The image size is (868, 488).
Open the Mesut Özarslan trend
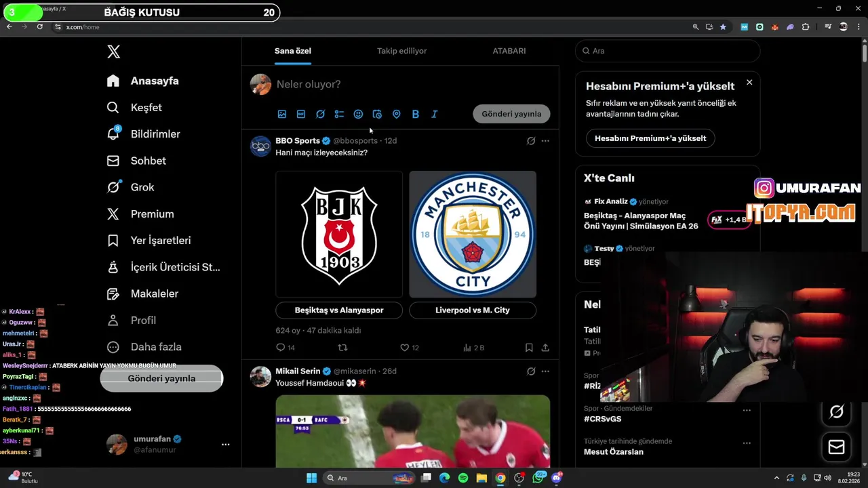(614, 451)
